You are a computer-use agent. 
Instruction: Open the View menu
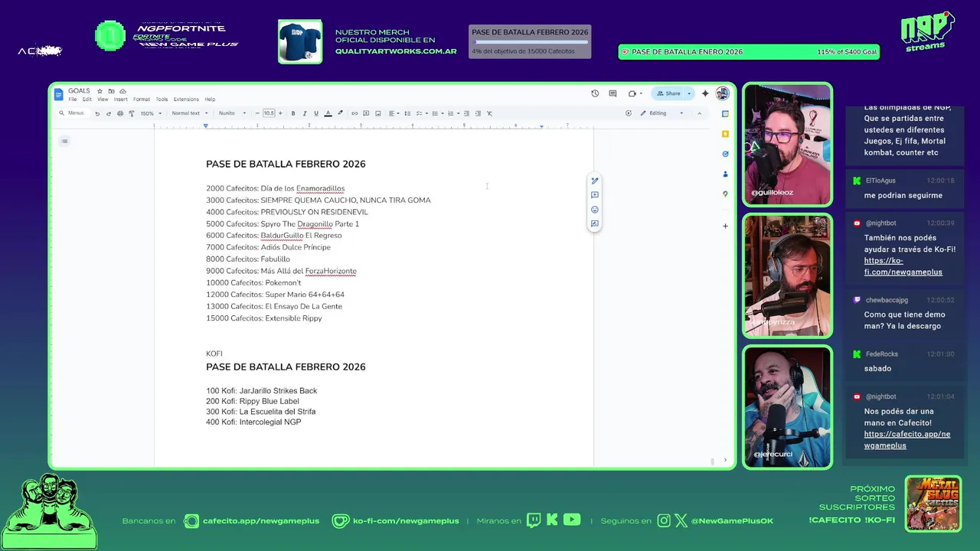pyautogui.click(x=103, y=99)
